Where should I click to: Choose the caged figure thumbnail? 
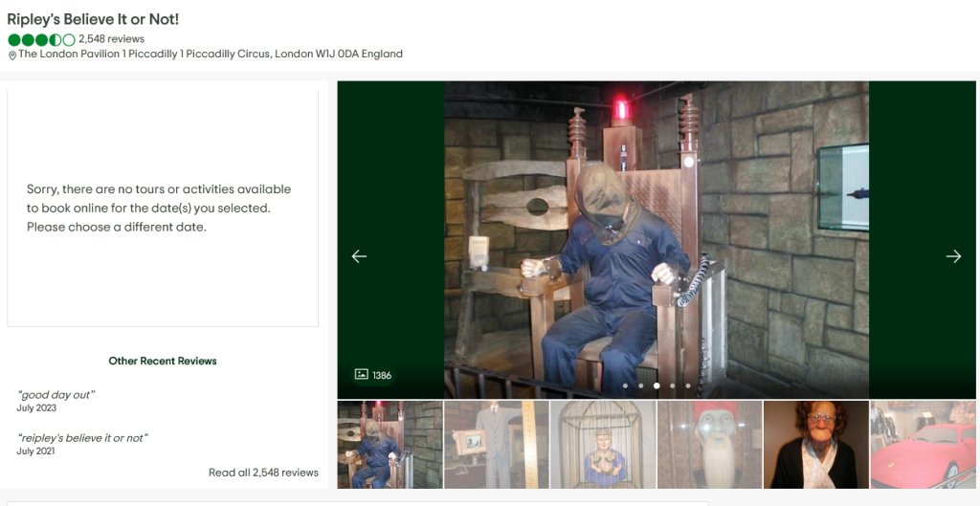pos(603,445)
